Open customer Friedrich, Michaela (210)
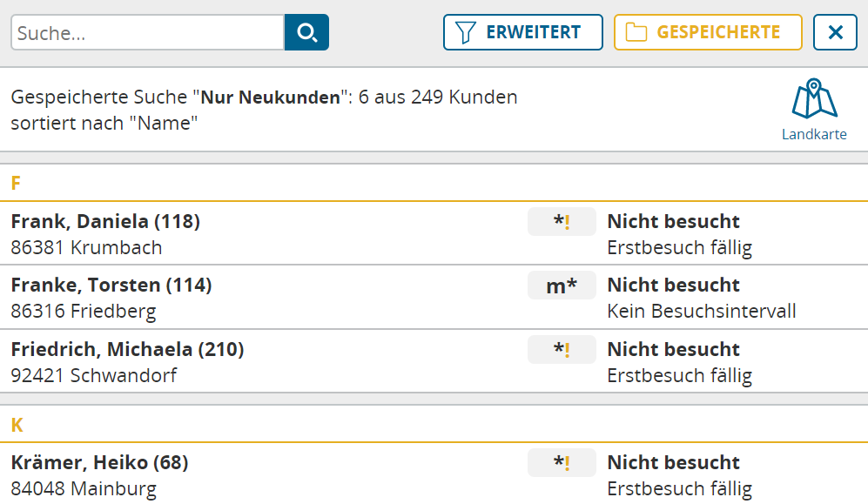The image size is (868, 504). click(127, 349)
